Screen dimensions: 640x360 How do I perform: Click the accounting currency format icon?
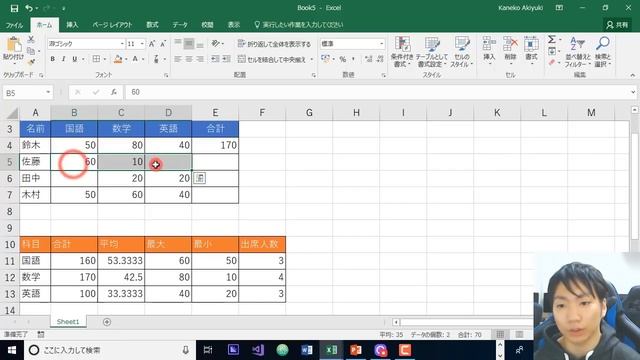click(x=325, y=59)
